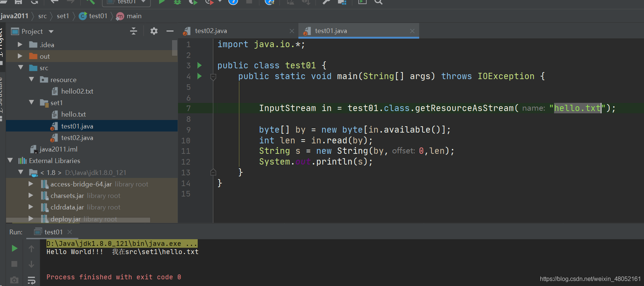The image size is (644, 286).
Task: Toggle soft-wrap in Run console
Action: [32, 280]
